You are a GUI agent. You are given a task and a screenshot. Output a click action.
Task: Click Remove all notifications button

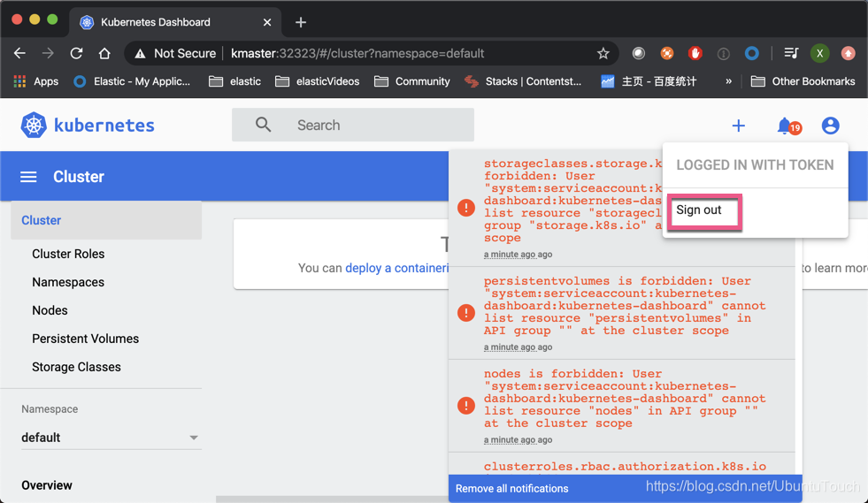512,489
